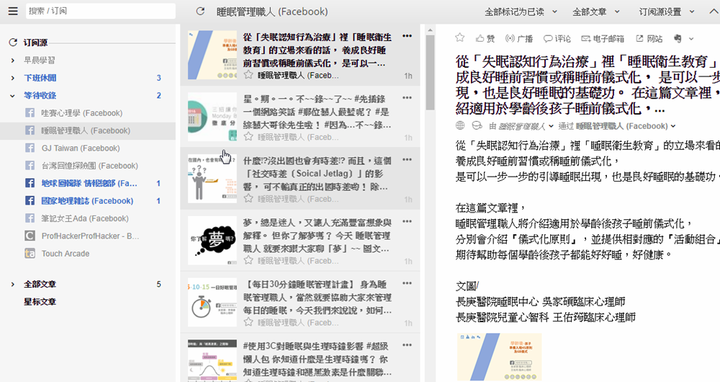This screenshot has height=382, width=720.
Task: Open 评论 comments for the article
Action: pyautogui.click(x=557, y=39)
